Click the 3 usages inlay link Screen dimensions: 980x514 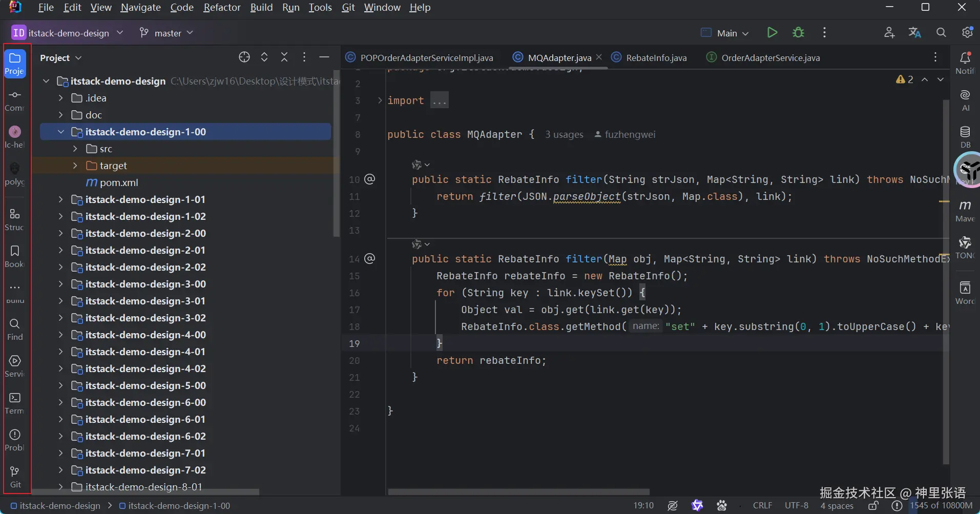click(x=564, y=134)
